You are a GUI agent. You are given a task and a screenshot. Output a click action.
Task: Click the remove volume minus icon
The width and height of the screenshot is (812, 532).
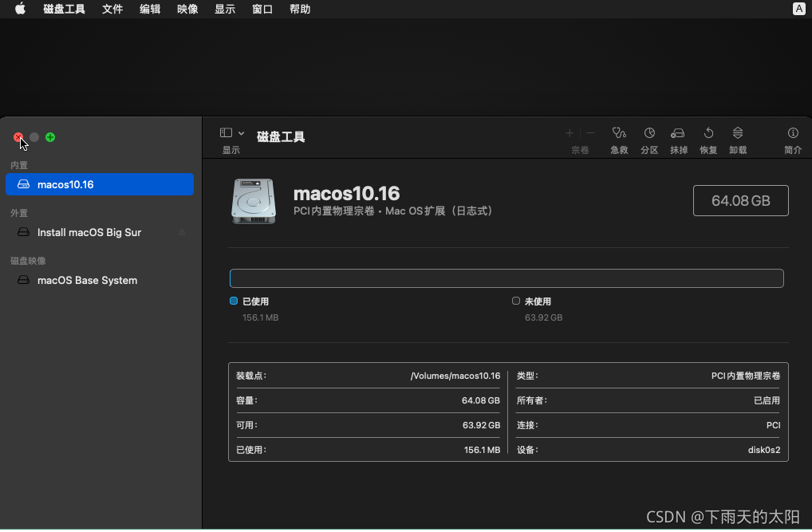(x=590, y=133)
